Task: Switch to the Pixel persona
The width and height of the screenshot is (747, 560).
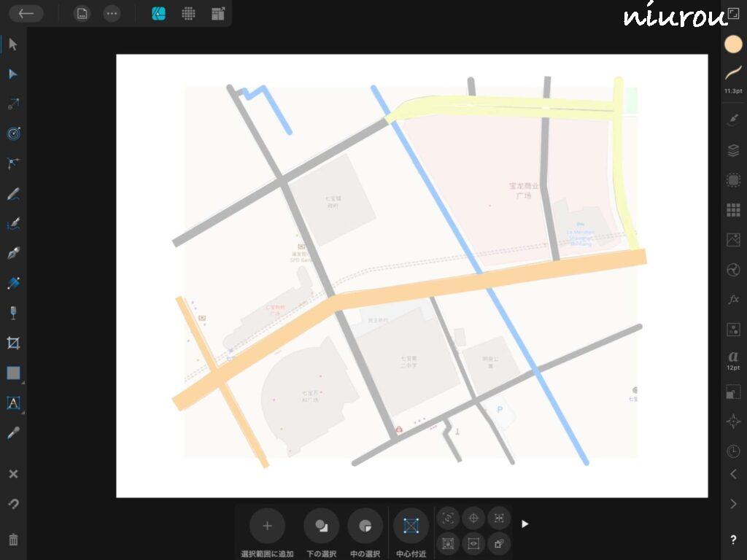Action: (x=188, y=13)
